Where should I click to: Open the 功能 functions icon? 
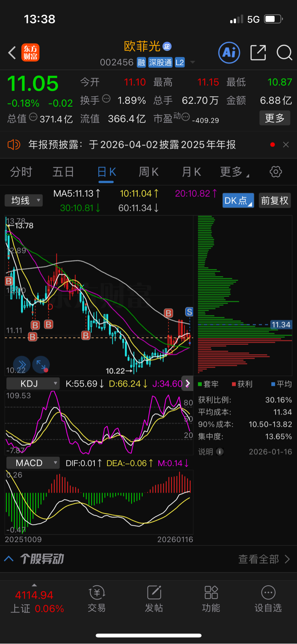pyautogui.click(x=211, y=598)
